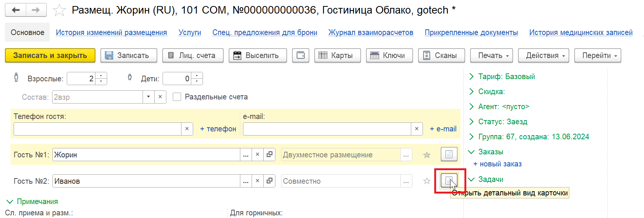Image resolution: width=644 pixels, height=218 pixels.
Task: Open Прикрепленные документы tab
Action: coord(471,32)
